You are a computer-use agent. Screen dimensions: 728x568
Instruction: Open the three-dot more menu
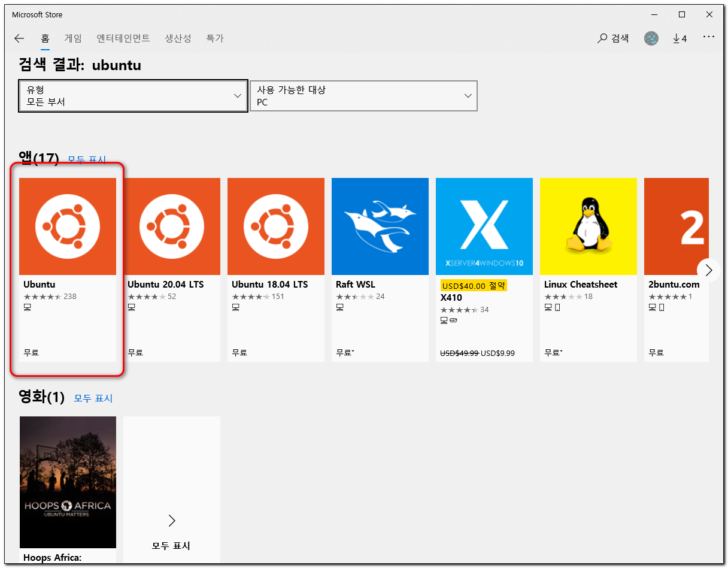coord(709,37)
